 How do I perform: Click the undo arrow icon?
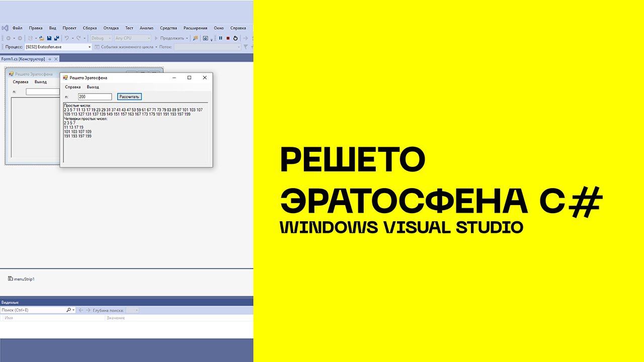click(67, 38)
